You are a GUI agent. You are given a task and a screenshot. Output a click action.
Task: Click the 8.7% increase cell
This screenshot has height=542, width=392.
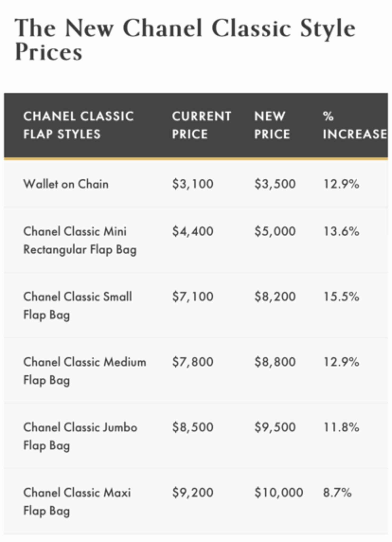click(337, 493)
